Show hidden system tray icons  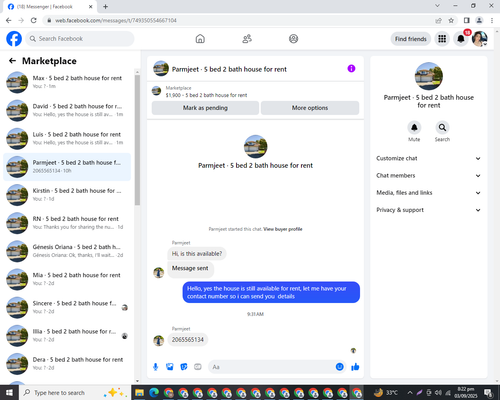410,393
